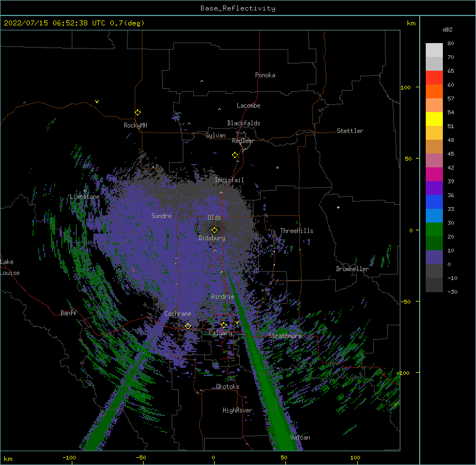Click the red legend swatch below 65 dBZ
Image resolution: width=476 pixels, height=465 pixels.
click(x=434, y=77)
